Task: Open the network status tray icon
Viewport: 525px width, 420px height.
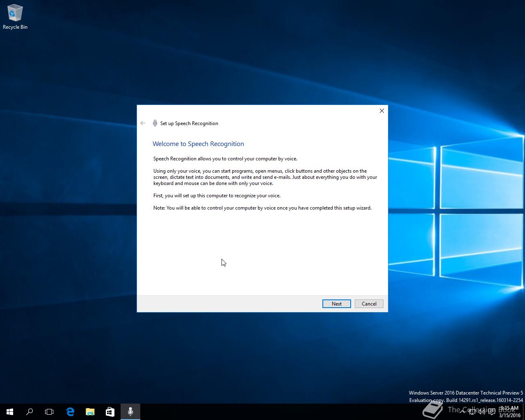Action: point(472,412)
